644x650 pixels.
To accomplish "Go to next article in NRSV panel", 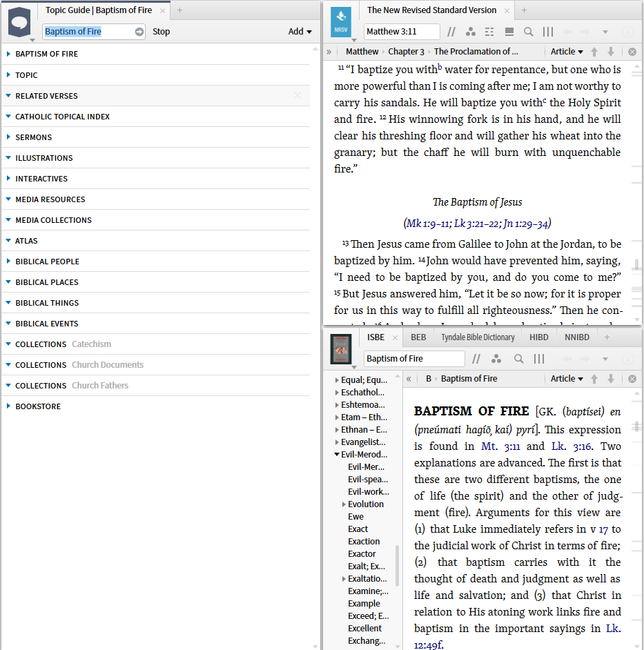I will 611,52.
